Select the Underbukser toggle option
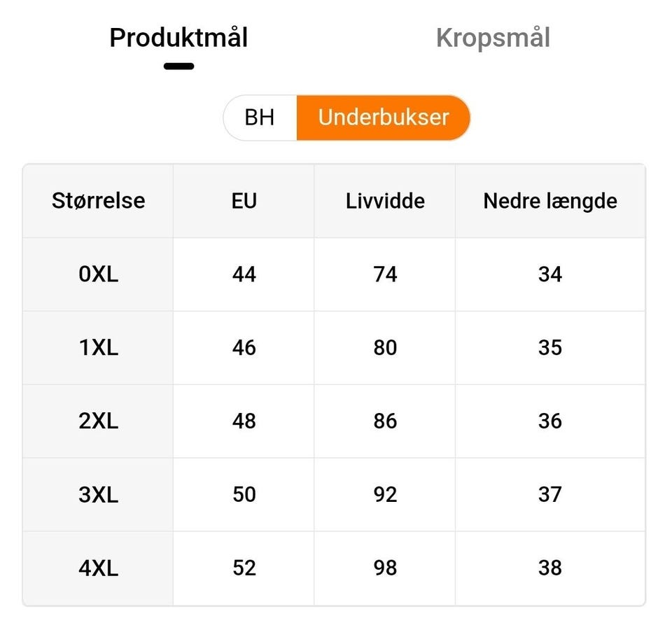672x630 pixels. tap(383, 117)
